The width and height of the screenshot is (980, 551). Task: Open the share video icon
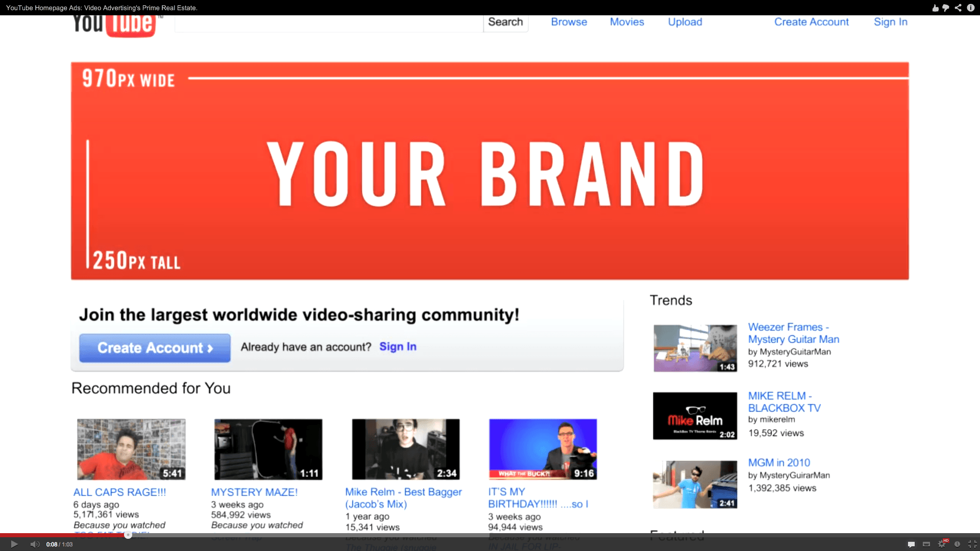tap(958, 8)
